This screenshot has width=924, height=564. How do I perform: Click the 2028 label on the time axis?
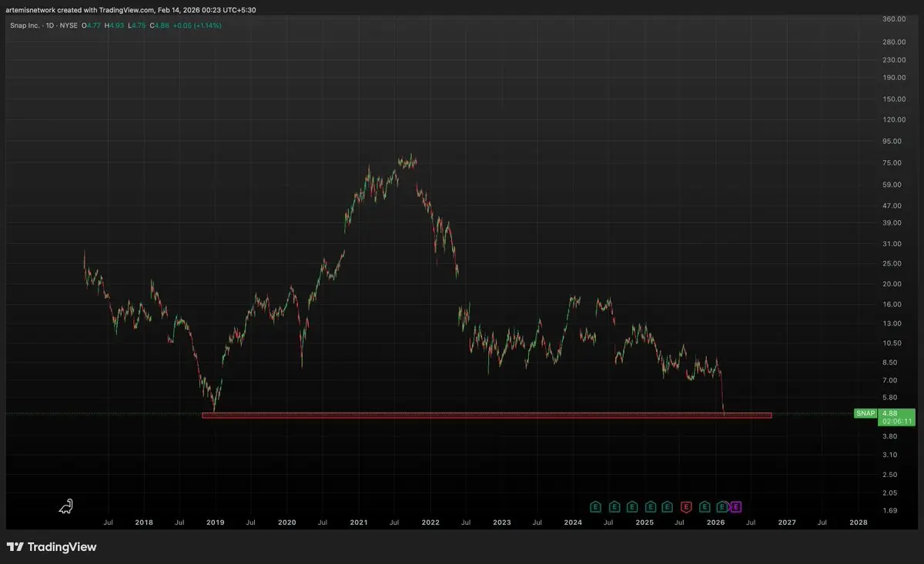(x=858, y=522)
